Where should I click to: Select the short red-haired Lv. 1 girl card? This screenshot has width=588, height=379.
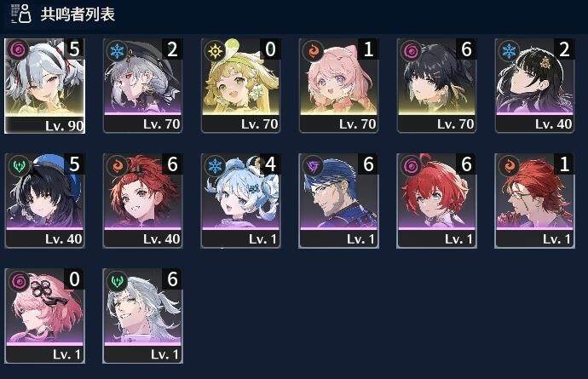pyautogui.click(x=437, y=200)
